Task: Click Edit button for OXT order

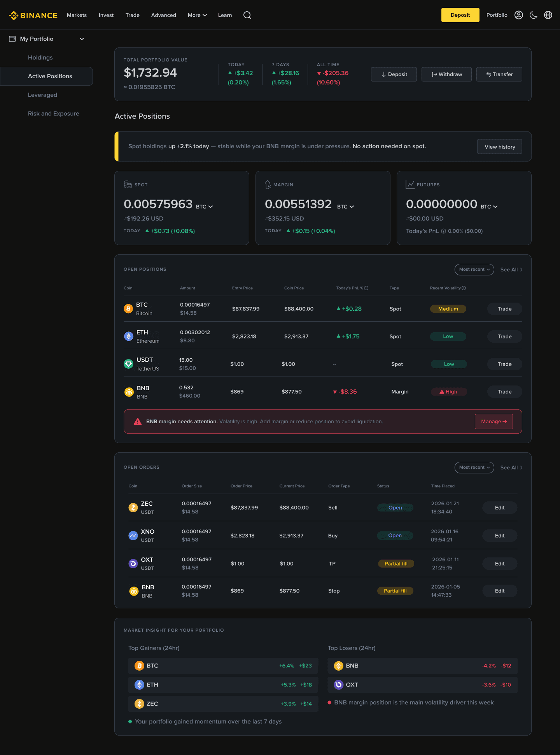Action: [x=500, y=564]
